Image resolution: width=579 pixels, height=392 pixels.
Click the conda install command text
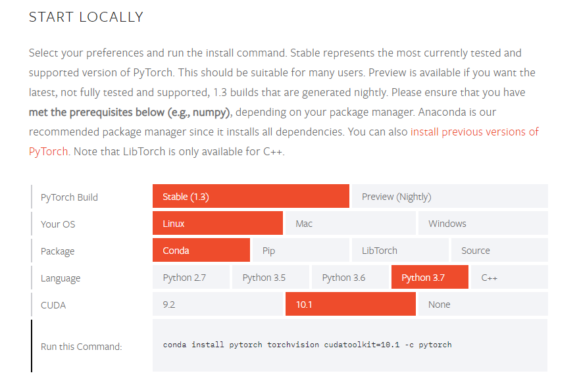pyautogui.click(x=307, y=345)
